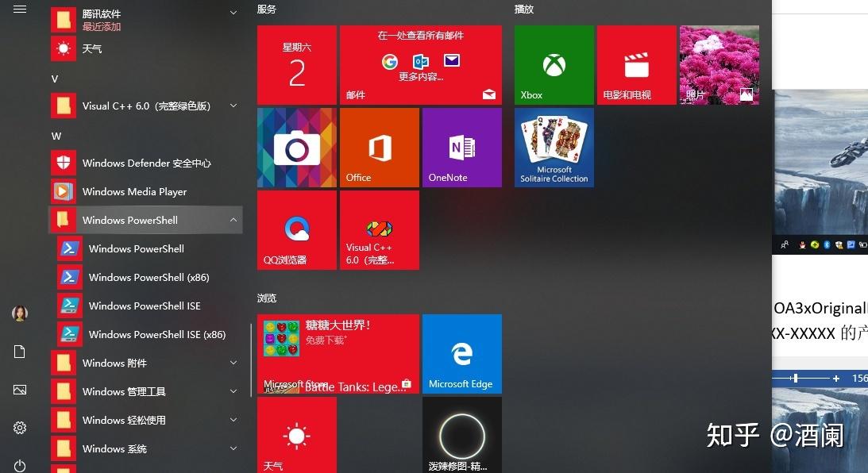Click zoom-in plus in the background window
The image size is (868, 473).
coord(836,379)
